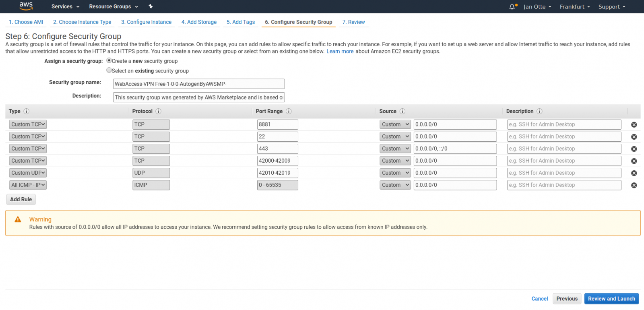This screenshot has height=310, width=644.
Task: Switch to 7. Review step
Action: [x=353, y=22]
